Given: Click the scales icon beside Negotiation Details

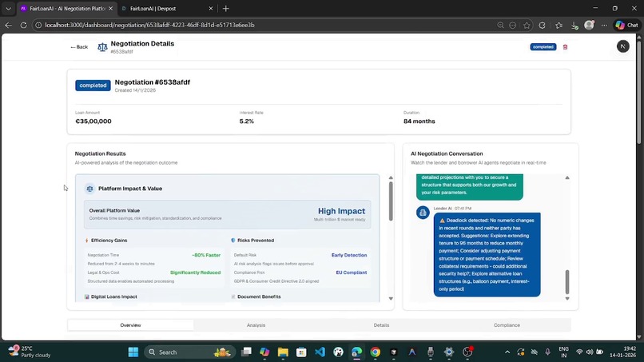Looking at the screenshot, I should (102, 47).
